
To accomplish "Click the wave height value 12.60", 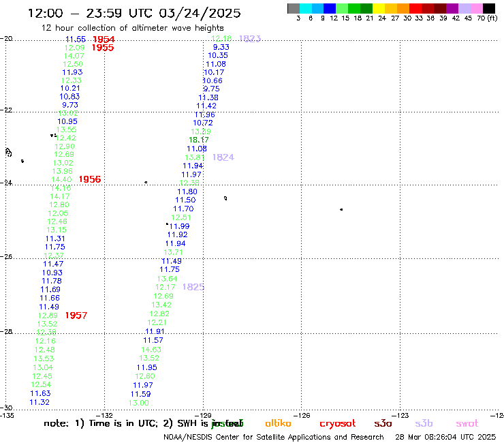I will click(145, 376).
